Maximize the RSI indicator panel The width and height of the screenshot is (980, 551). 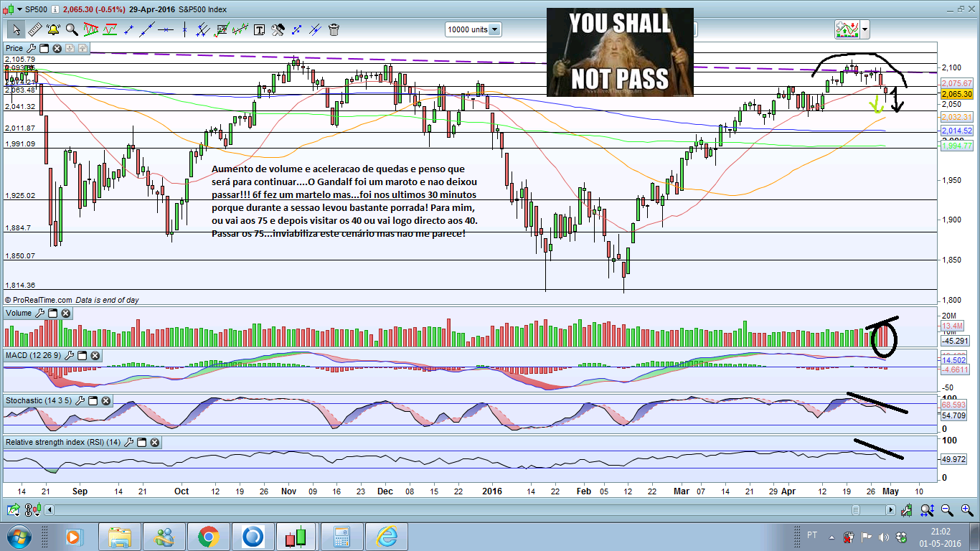(x=141, y=443)
